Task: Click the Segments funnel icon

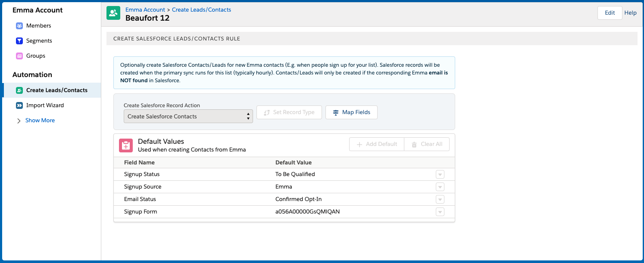Action: (x=19, y=41)
